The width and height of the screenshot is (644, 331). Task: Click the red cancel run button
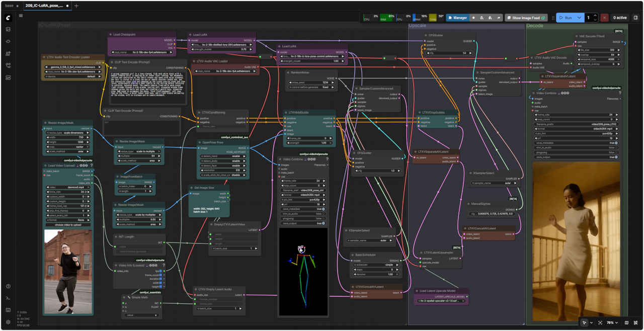click(x=604, y=18)
